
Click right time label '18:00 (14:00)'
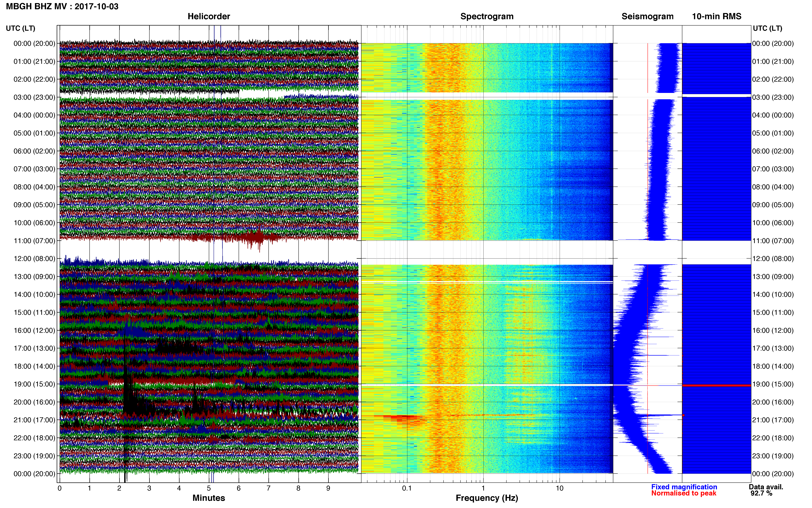pos(773,366)
